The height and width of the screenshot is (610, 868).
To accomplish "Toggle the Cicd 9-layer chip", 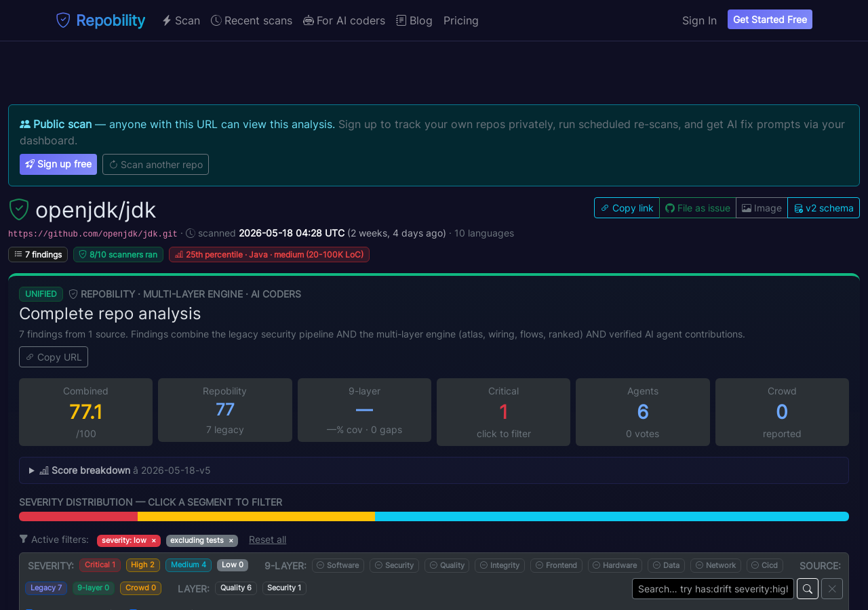I will click(x=765, y=565).
